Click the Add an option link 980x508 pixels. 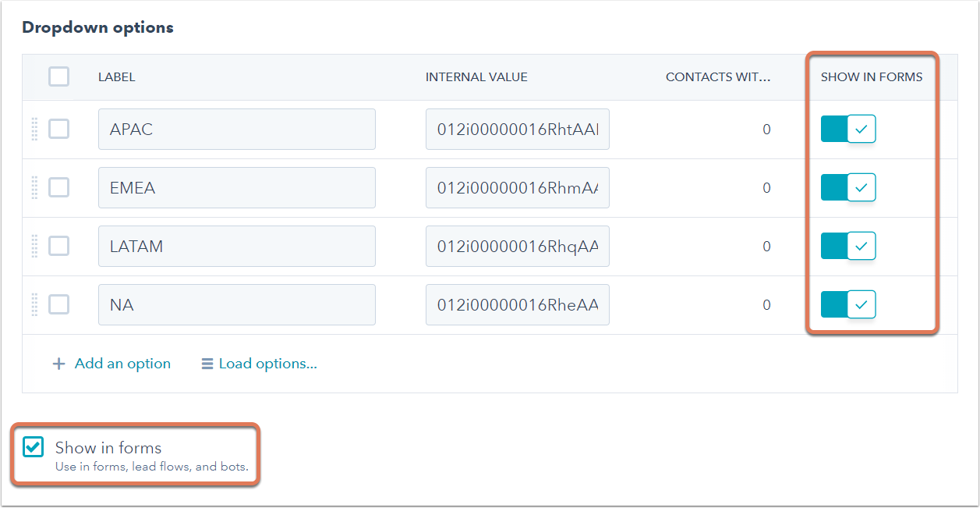tap(122, 364)
